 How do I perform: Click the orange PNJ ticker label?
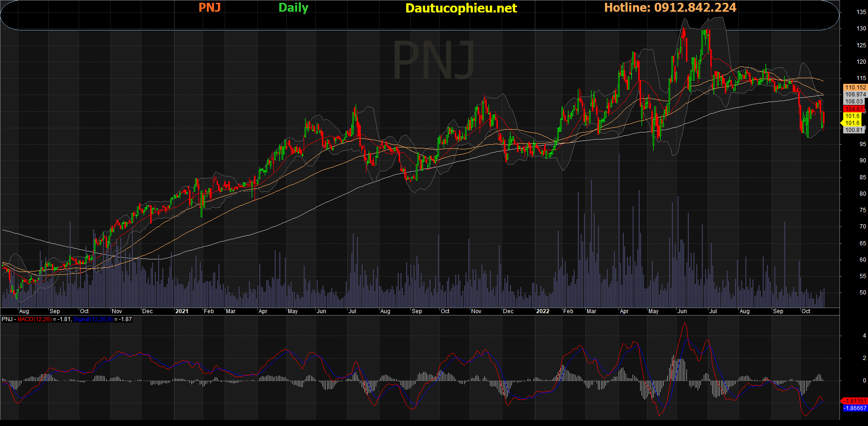coord(209,7)
